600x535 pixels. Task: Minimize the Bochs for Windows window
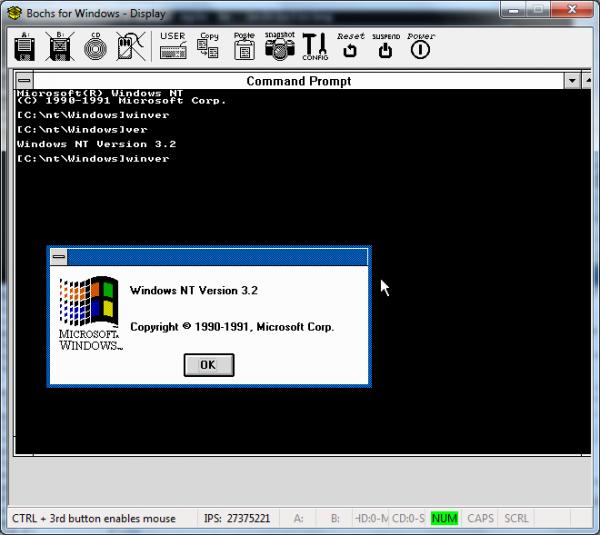point(514,10)
